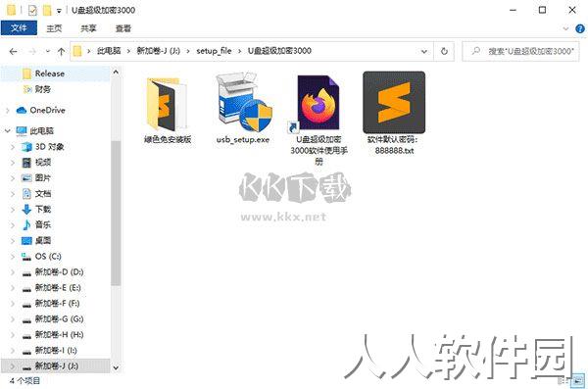The image size is (588, 389).
Task: Switch to details view in status bar
Action: [562, 381]
